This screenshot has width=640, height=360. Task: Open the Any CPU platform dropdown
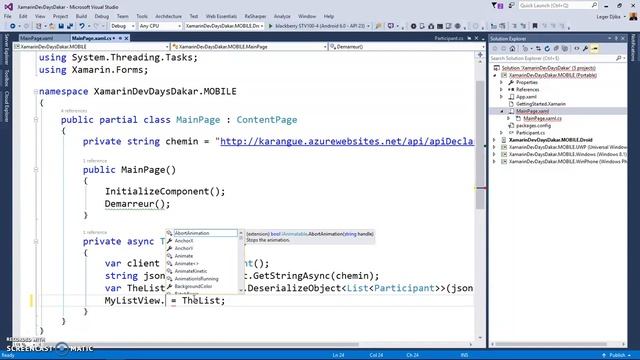[160, 26]
